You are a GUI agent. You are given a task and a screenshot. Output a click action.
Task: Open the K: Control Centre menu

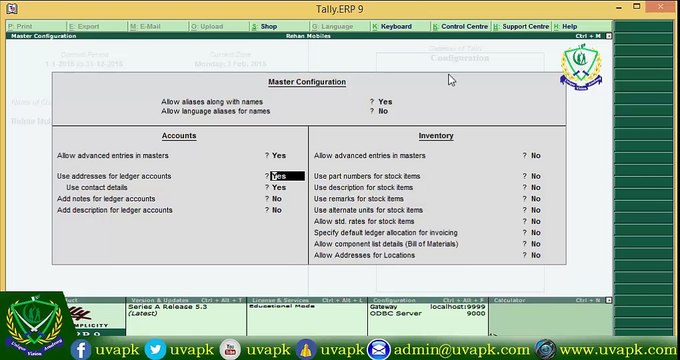(461, 26)
